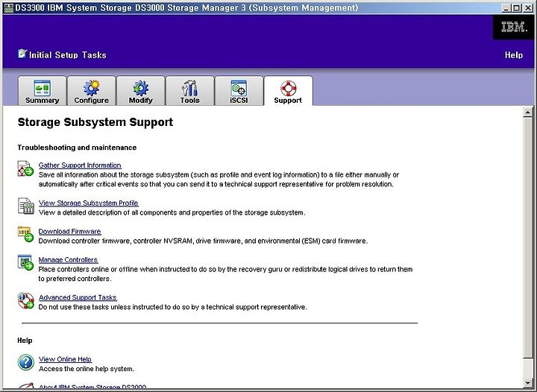
Task: Open the Configure tab
Action: click(92, 91)
